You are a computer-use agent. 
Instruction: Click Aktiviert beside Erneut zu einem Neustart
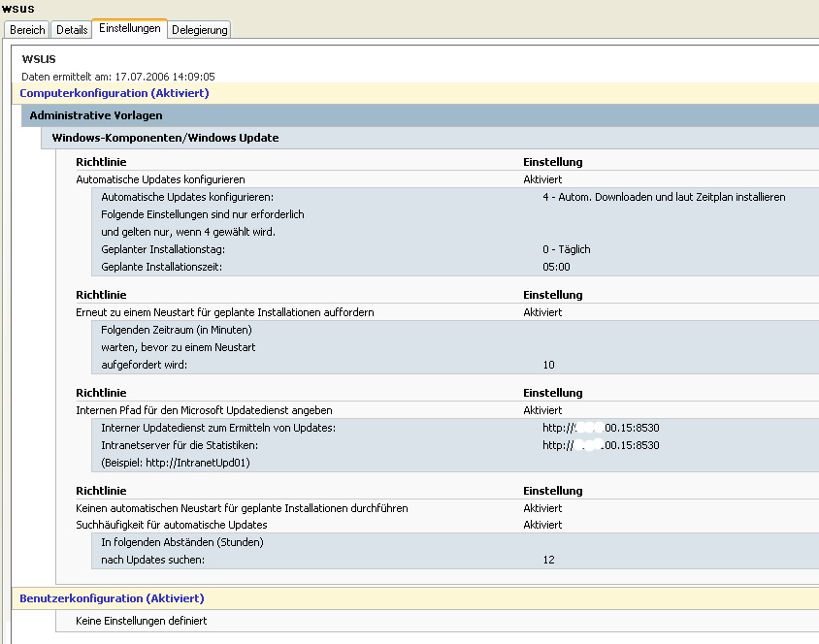point(542,312)
